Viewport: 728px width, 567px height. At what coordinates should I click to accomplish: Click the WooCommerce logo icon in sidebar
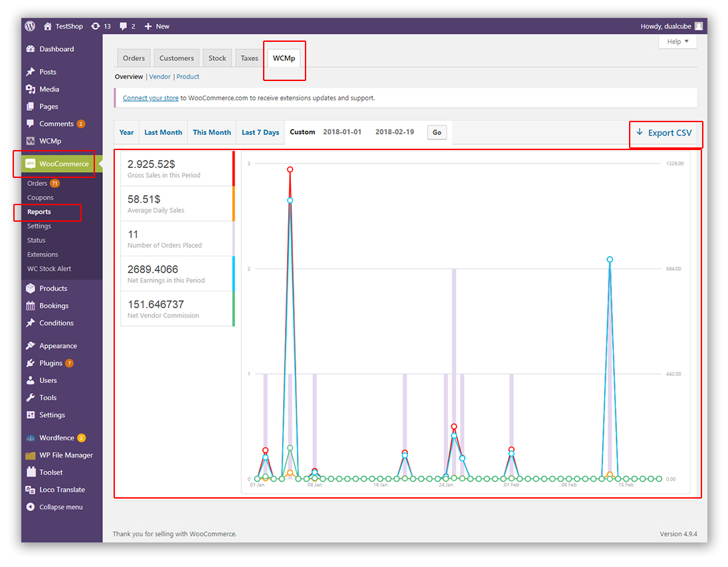pyautogui.click(x=30, y=163)
